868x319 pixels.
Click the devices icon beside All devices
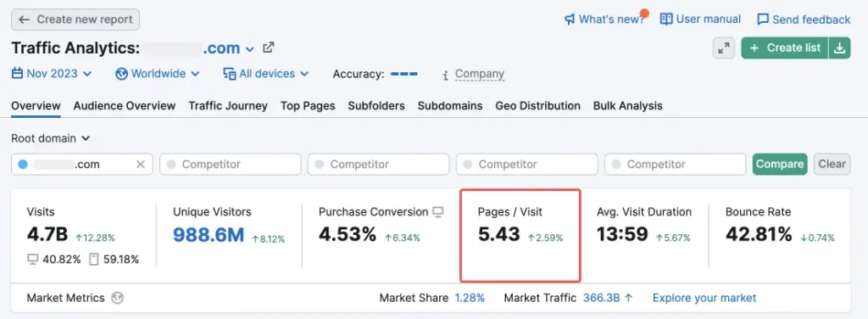230,74
